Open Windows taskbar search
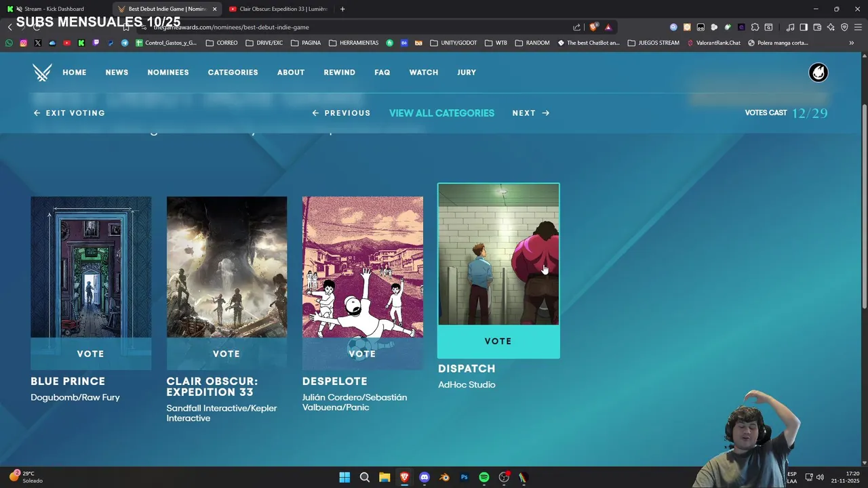 point(364,477)
